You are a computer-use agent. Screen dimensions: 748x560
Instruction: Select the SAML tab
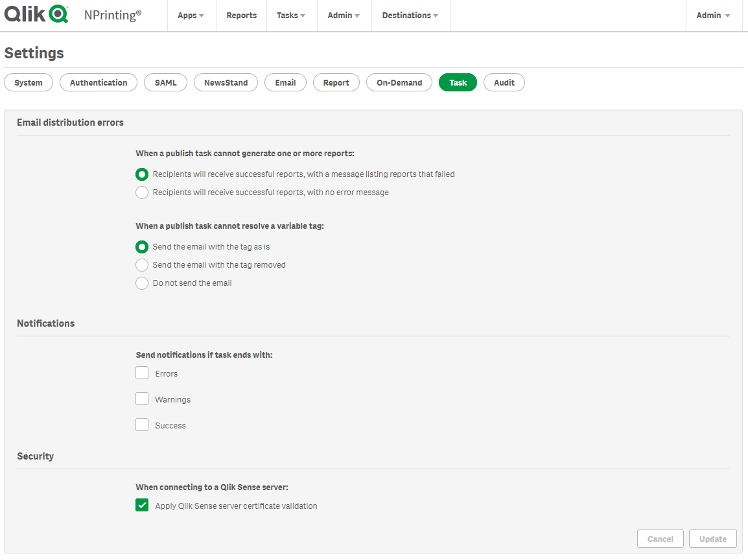click(165, 82)
